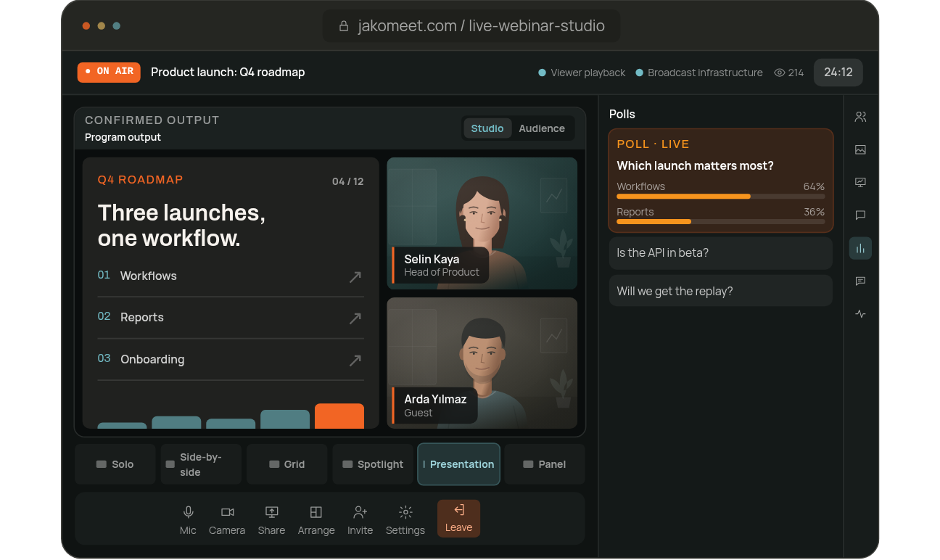Switch output view to Studio
The height and width of the screenshot is (560, 940).
[x=487, y=128]
